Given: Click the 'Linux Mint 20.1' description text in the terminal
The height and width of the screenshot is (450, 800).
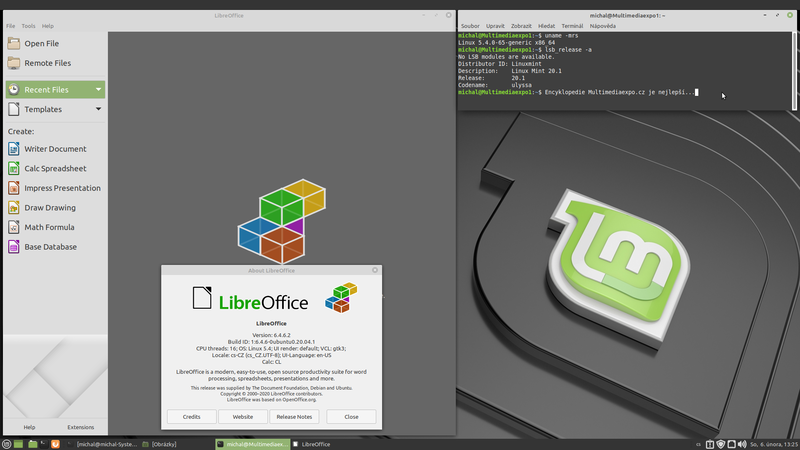Looking at the screenshot, I should pyautogui.click(x=536, y=71).
